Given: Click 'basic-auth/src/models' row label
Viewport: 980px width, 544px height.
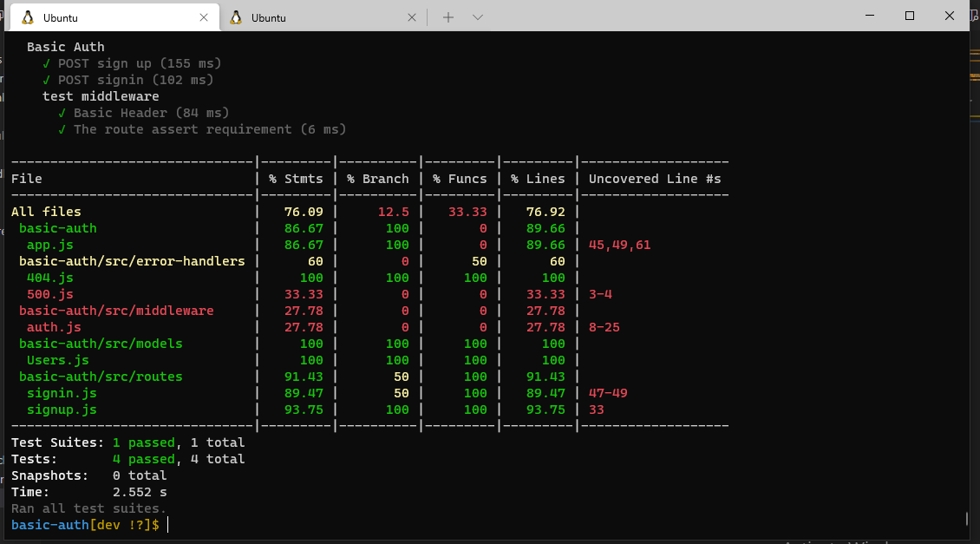Looking at the screenshot, I should [x=101, y=344].
